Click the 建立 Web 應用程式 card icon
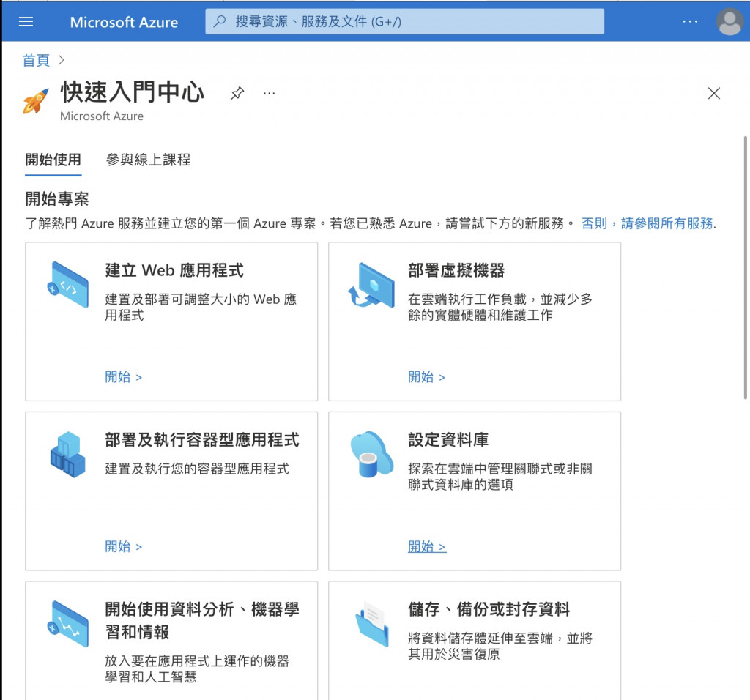The image size is (750, 700). click(x=68, y=285)
